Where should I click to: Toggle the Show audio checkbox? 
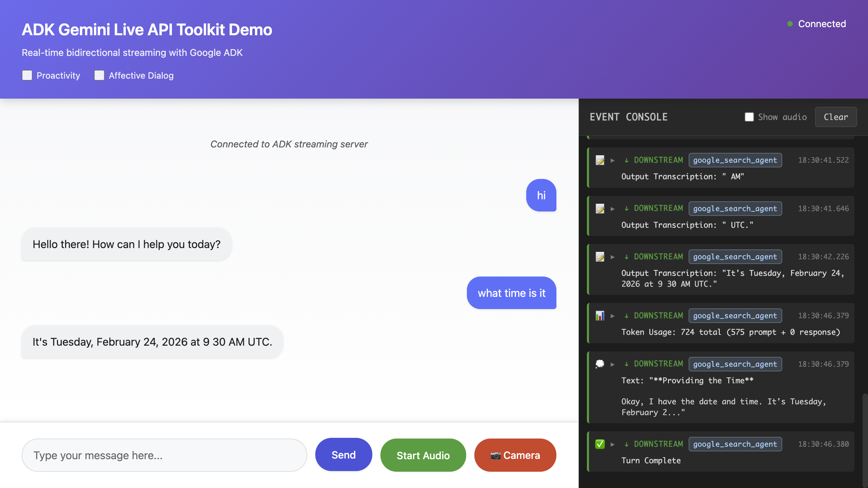click(749, 117)
